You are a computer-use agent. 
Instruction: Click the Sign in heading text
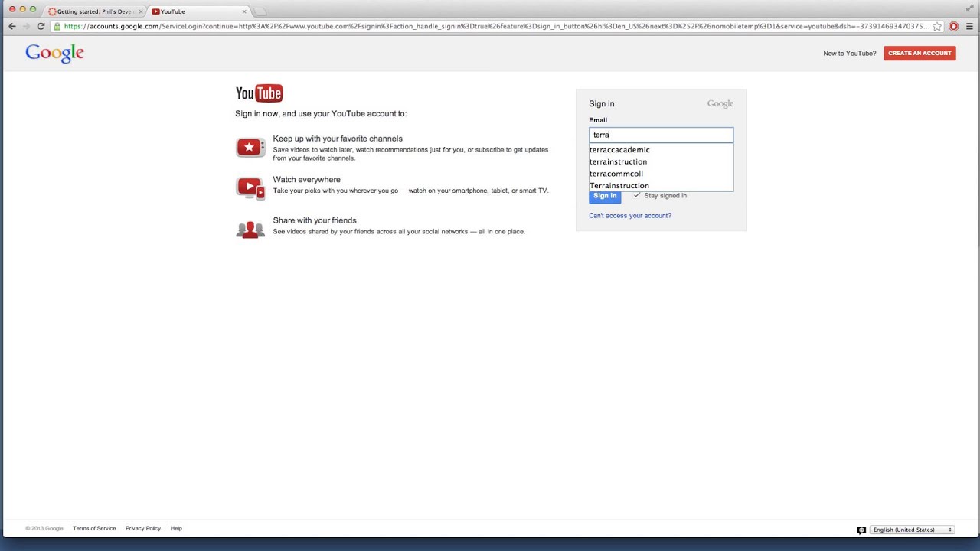point(601,103)
